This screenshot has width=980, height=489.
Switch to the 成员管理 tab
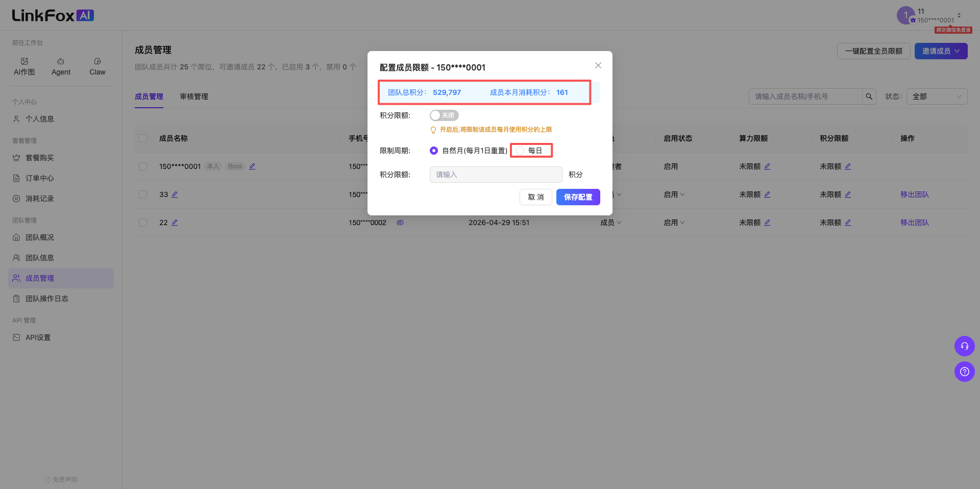tap(149, 96)
